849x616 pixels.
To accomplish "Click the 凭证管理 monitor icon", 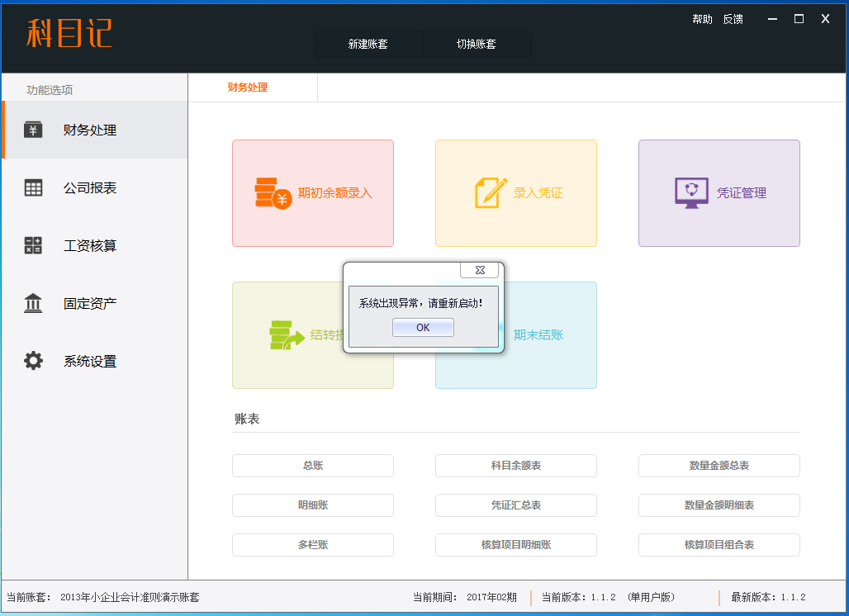I will [691, 193].
